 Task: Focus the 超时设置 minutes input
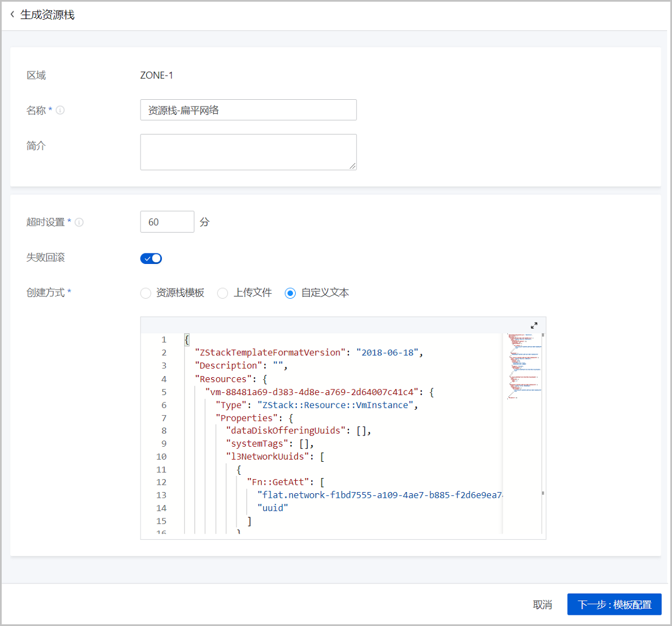click(x=167, y=222)
